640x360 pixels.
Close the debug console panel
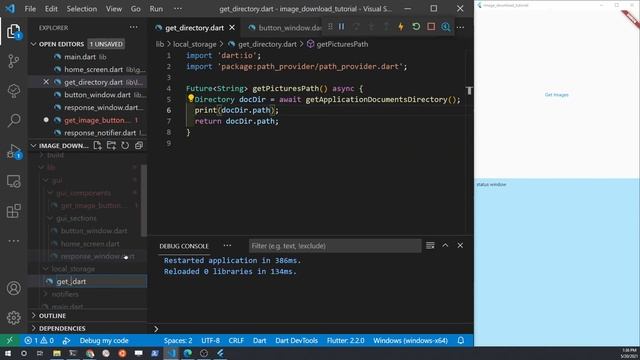460,245
